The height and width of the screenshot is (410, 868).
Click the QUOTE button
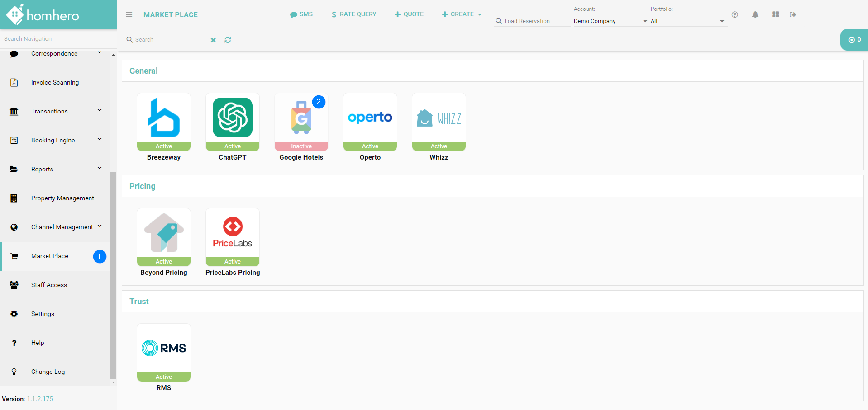coord(409,14)
